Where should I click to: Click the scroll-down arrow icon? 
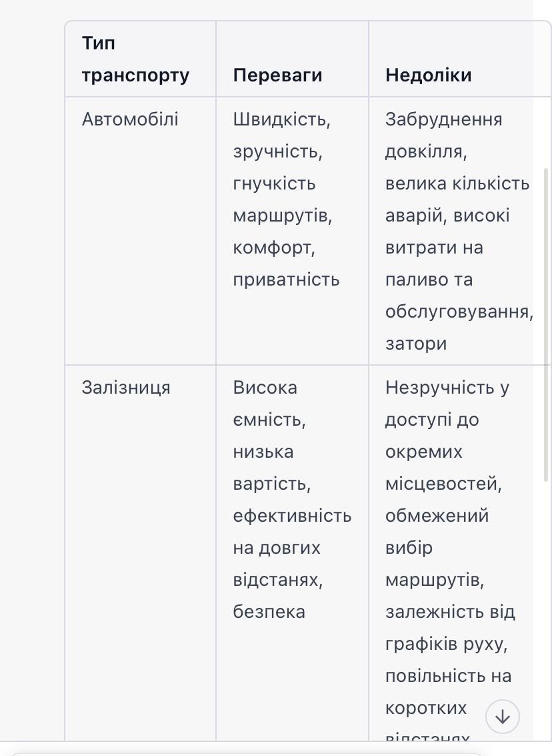coord(503,717)
